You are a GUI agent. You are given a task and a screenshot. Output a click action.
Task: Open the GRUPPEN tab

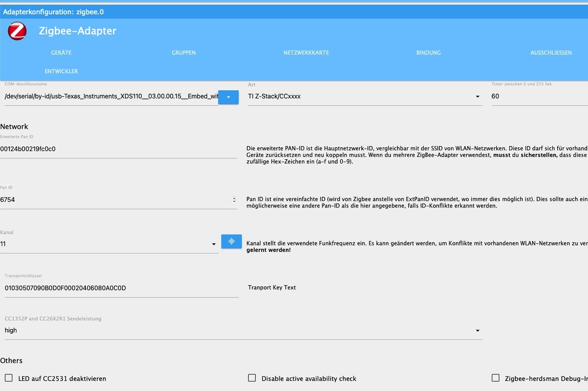(184, 53)
